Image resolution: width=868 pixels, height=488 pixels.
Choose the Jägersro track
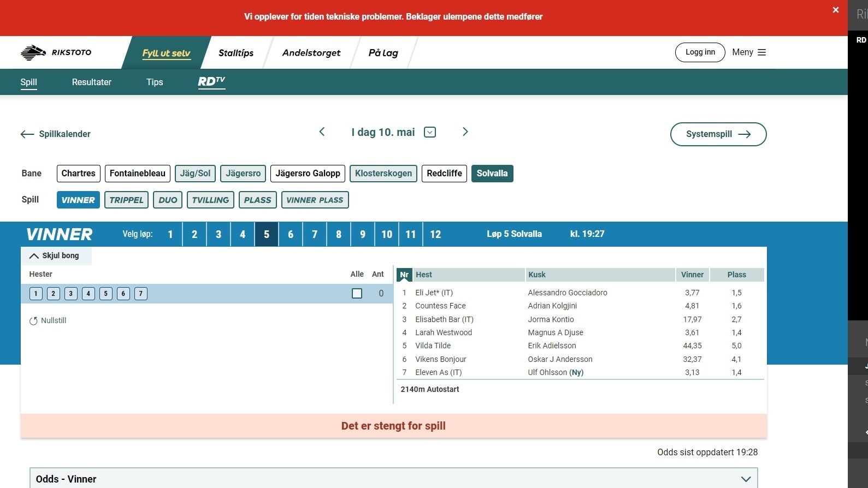tap(243, 174)
